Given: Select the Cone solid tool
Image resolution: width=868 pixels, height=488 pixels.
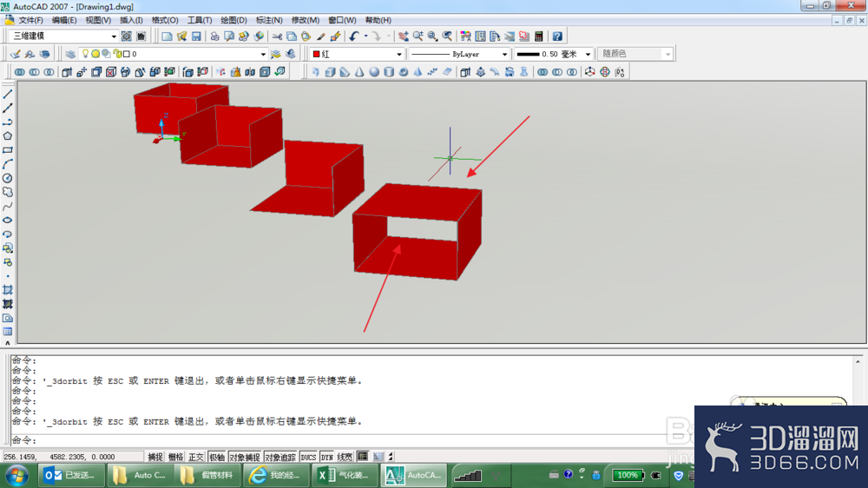Looking at the screenshot, I should click(x=359, y=72).
